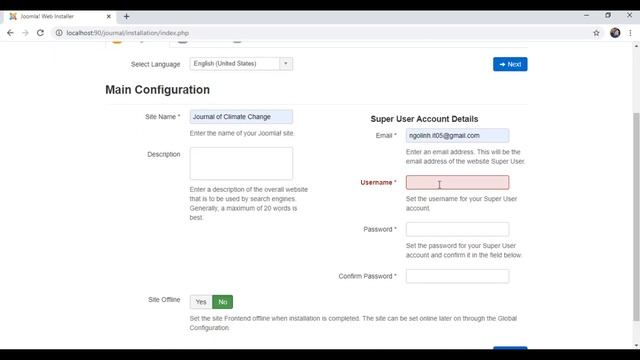Click the top Next button
The image size is (640, 360).
[x=510, y=64]
